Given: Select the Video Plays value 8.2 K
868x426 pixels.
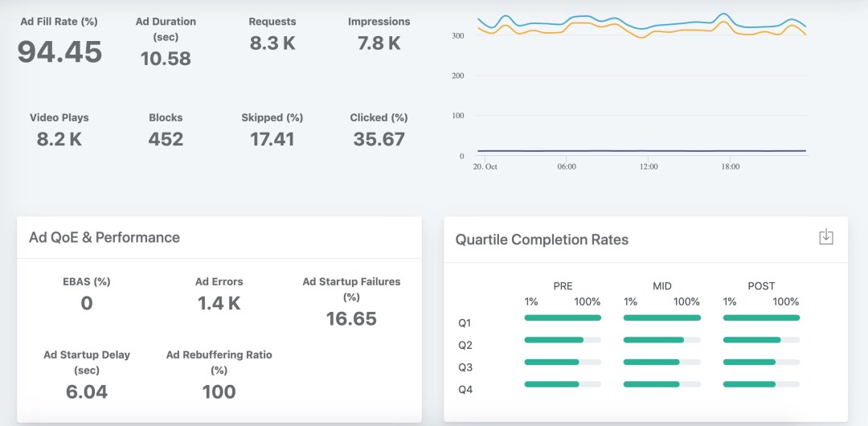Looking at the screenshot, I should point(59,139).
